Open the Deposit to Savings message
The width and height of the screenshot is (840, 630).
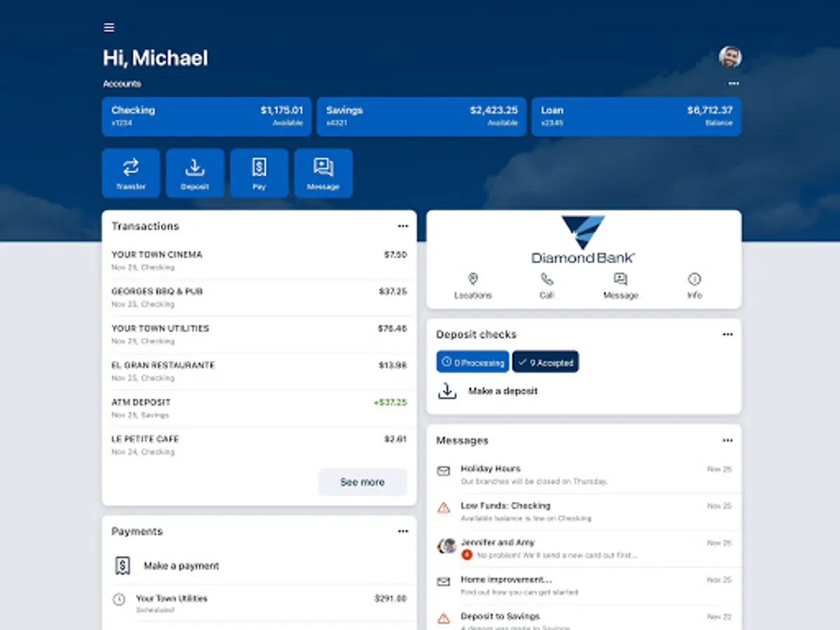click(584, 617)
